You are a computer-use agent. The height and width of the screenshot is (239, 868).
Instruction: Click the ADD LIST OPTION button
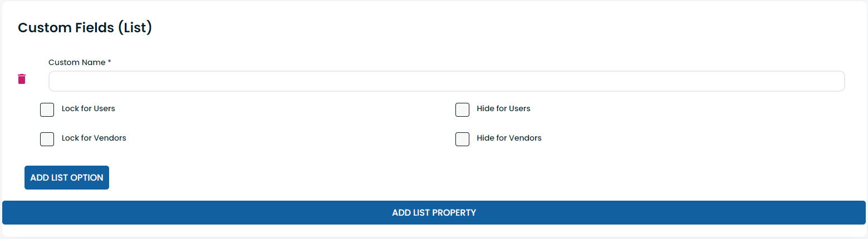(x=67, y=177)
